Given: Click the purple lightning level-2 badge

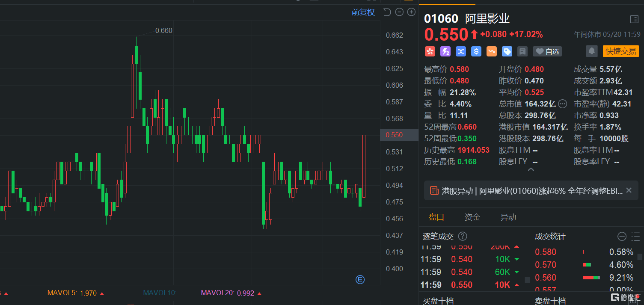Looking at the screenshot, I should pos(445,51).
